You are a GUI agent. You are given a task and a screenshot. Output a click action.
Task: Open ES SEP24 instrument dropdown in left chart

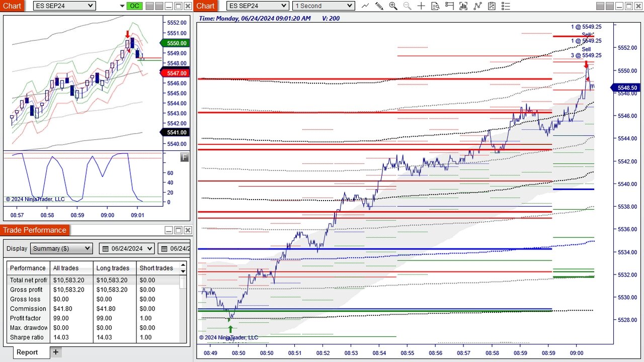64,6
